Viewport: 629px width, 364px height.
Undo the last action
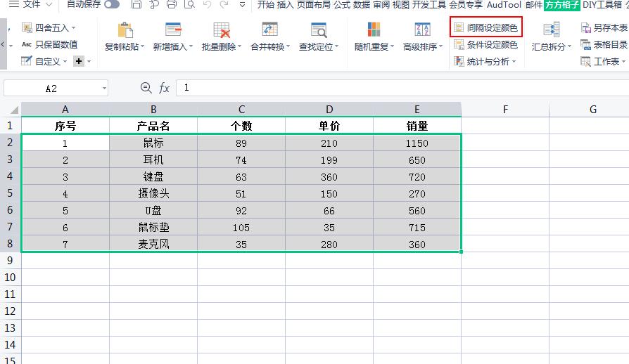click(x=207, y=4)
